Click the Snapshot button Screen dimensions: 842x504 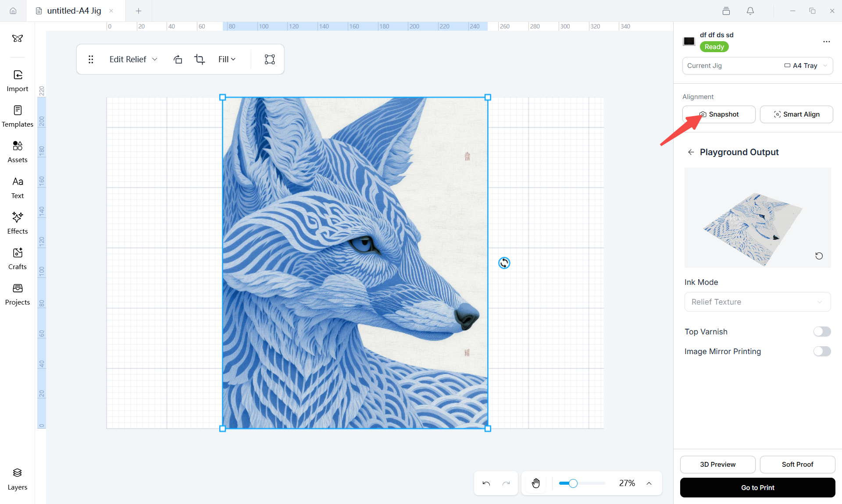click(x=719, y=114)
